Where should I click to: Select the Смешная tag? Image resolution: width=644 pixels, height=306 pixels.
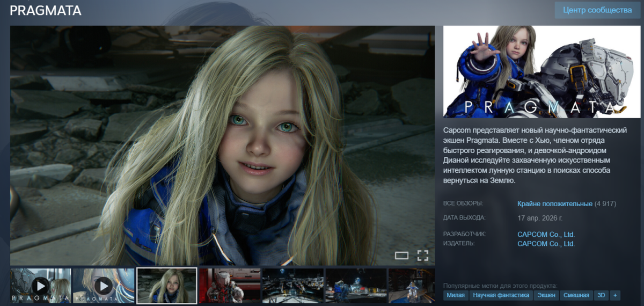click(577, 295)
